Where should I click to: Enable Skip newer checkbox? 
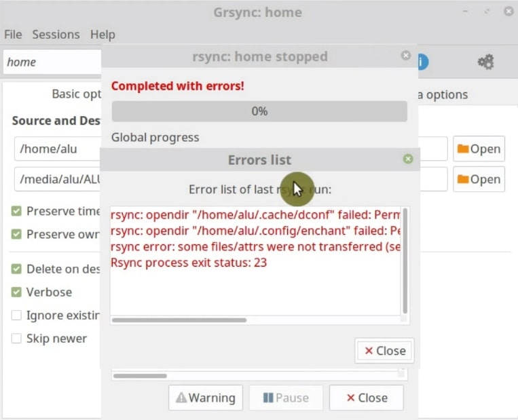16,338
